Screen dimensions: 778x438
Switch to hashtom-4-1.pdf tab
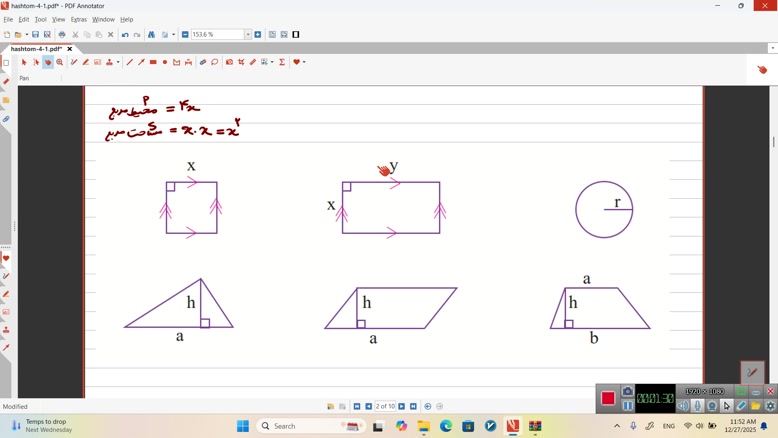36,49
